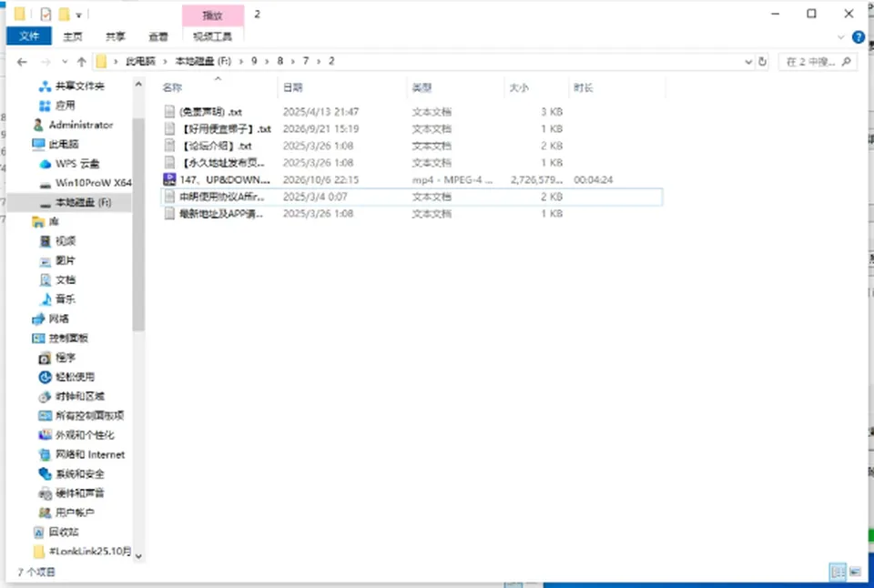
Task: Click the video file icon beside 147、UP&DOWN
Action: click(x=169, y=179)
